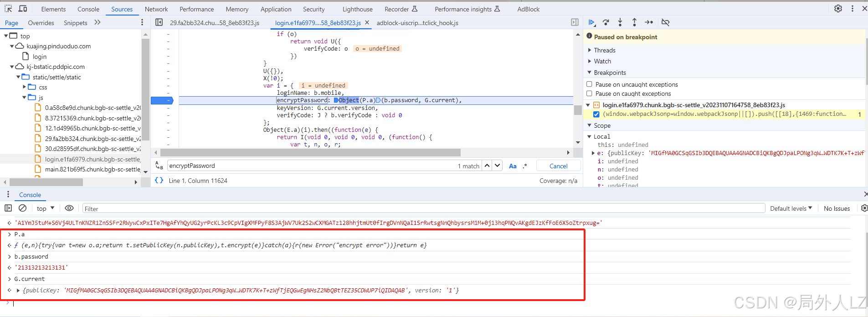This screenshot has height=317, width=868.
Task: Uncheck the webpackJsonp breakpoint checkbox
Action: 596,114
